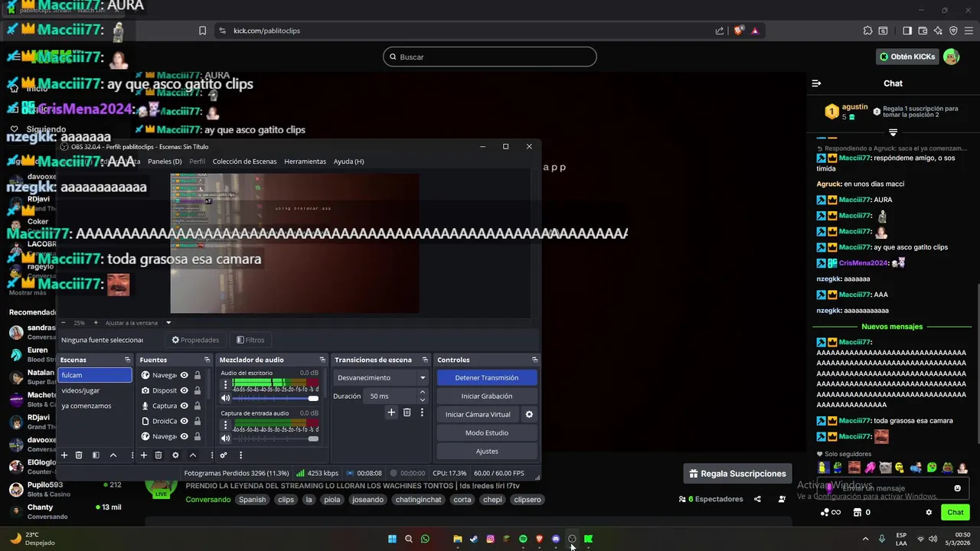Image resolution: width=980 pixels, height=551 pixels.
Task: Open Brave Shields icon in address bar
Action: tap(739, 31)
